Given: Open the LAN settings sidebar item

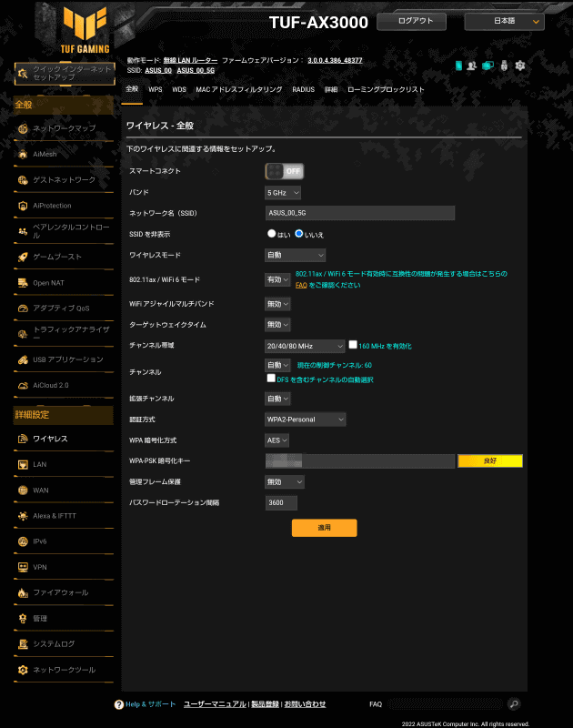Looking at the screenshot, I should click(64, 464).
